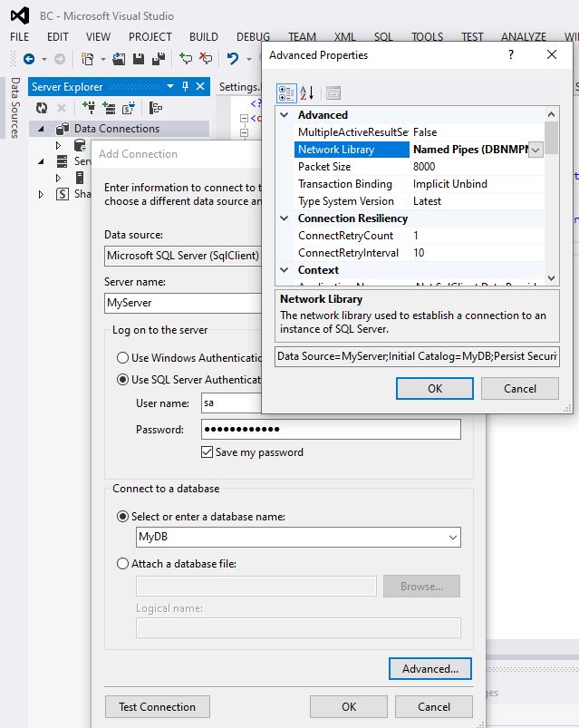The height and width of the screenshot is (728, 579).
Task: Click the properties grid scroll-up arrow
Action: [x=551, y=114]
